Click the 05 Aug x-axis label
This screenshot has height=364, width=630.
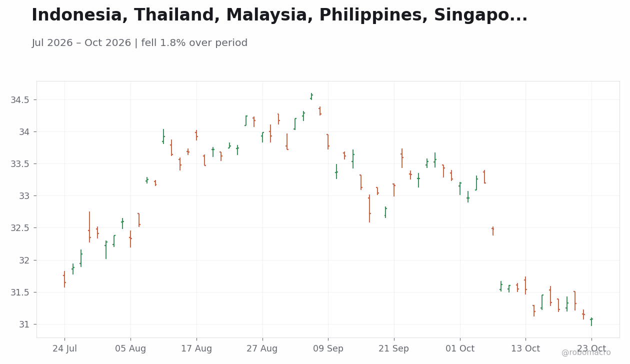pyautogui.click(x=130, y=349)
